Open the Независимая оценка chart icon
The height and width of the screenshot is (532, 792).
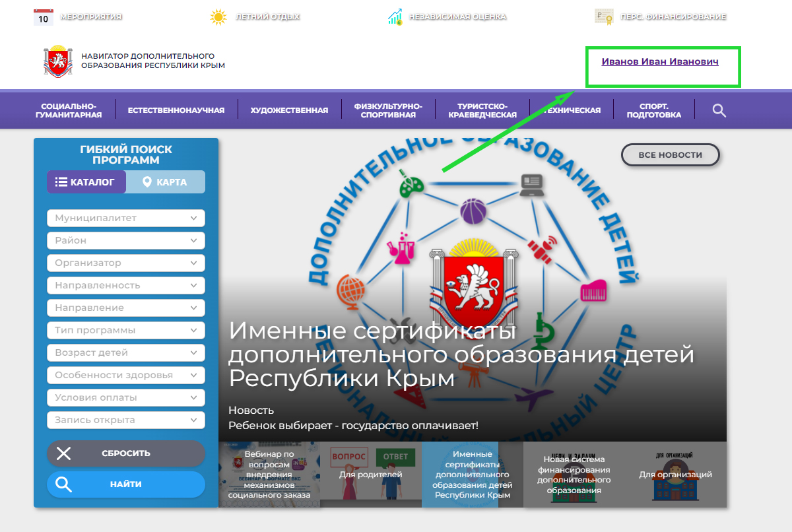click(x=395, y=17)
